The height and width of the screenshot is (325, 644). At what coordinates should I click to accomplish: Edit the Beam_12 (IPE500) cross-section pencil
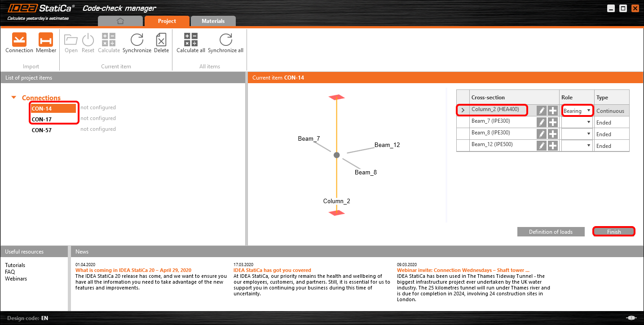pos(542,146)
